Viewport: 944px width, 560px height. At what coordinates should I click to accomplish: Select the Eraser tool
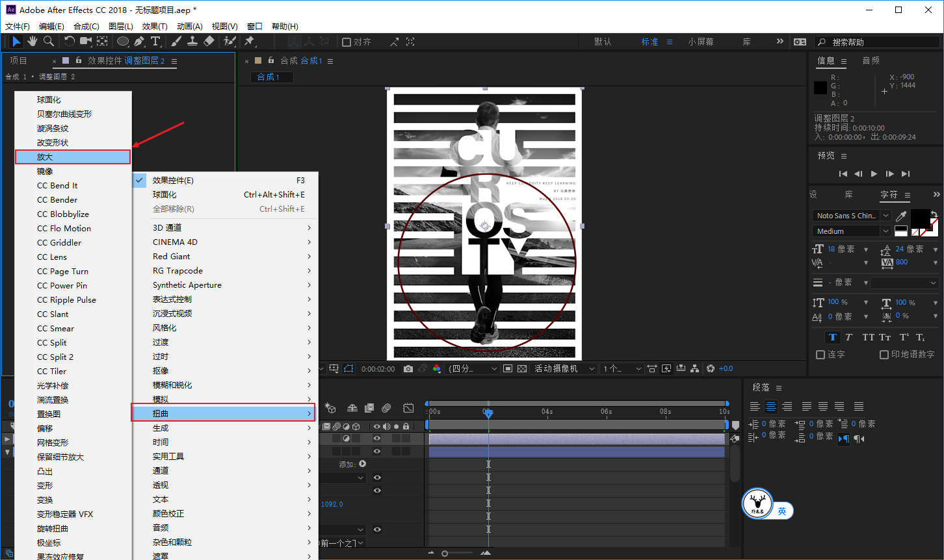coord(209,42)
